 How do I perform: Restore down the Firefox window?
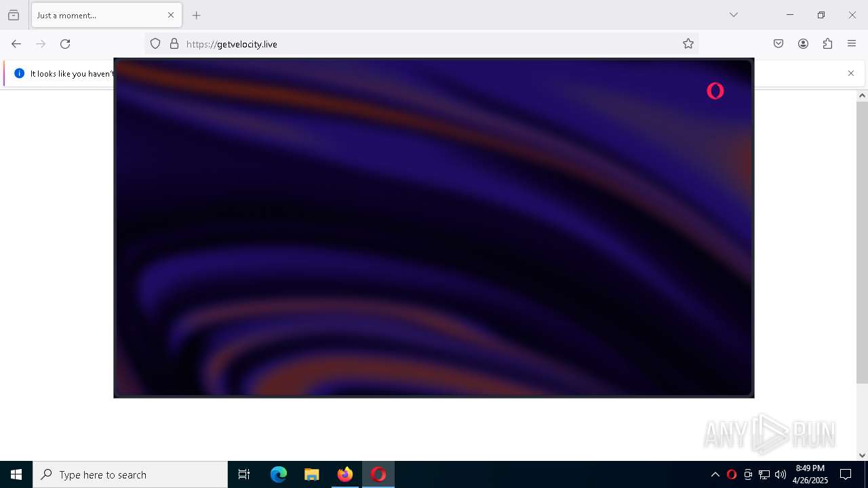[821, 15]
